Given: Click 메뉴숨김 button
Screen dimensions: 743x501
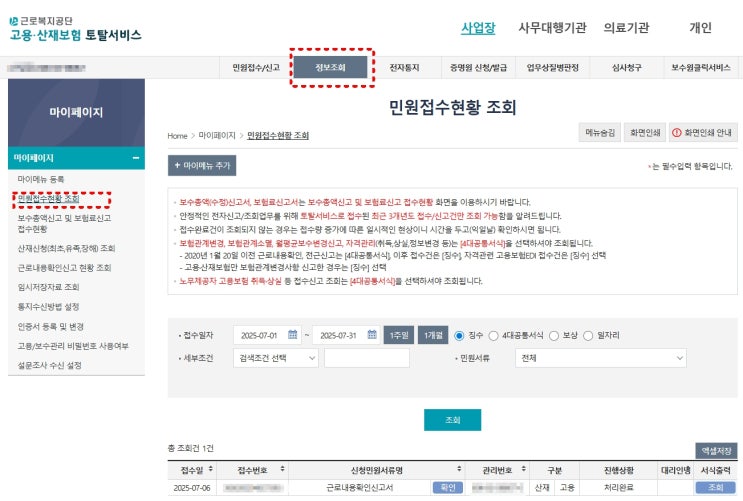Looking at the screenshot, I should (x=599, y=132).
